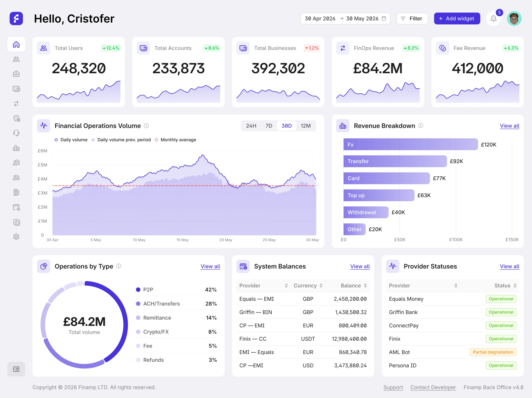Open the card settings sidebar icon

tap(16, 207)
